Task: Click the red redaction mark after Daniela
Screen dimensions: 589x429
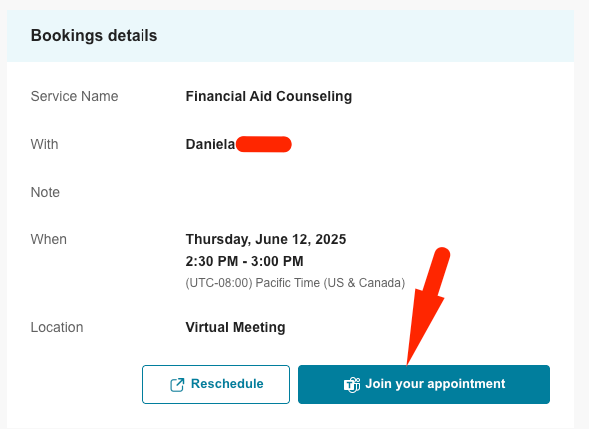Action: (264, 144)
